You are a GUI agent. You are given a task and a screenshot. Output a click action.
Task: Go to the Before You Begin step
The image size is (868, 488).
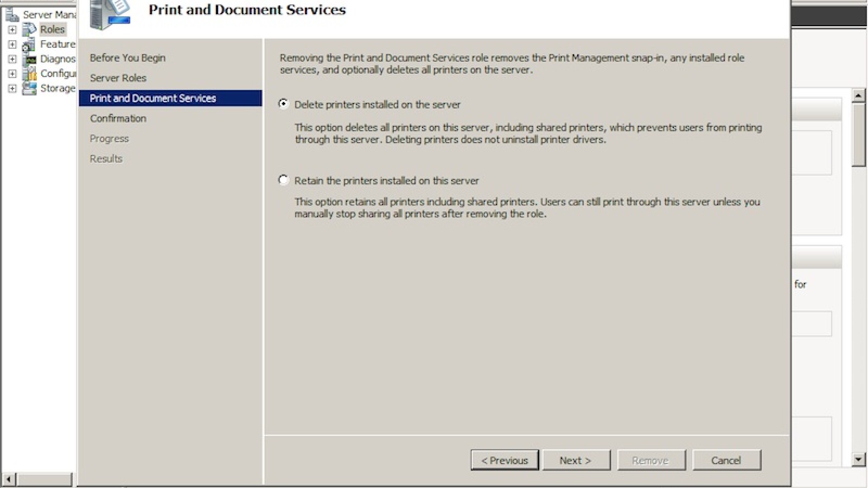[x=128, y=58]
